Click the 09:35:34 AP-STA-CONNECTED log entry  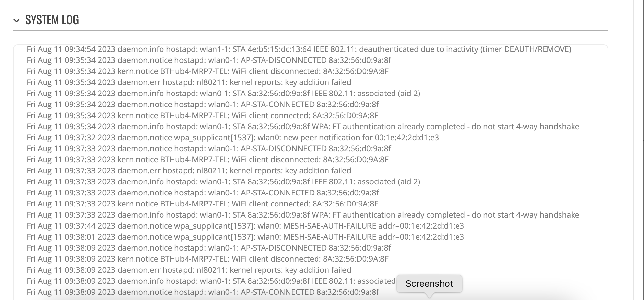point(203,105)
